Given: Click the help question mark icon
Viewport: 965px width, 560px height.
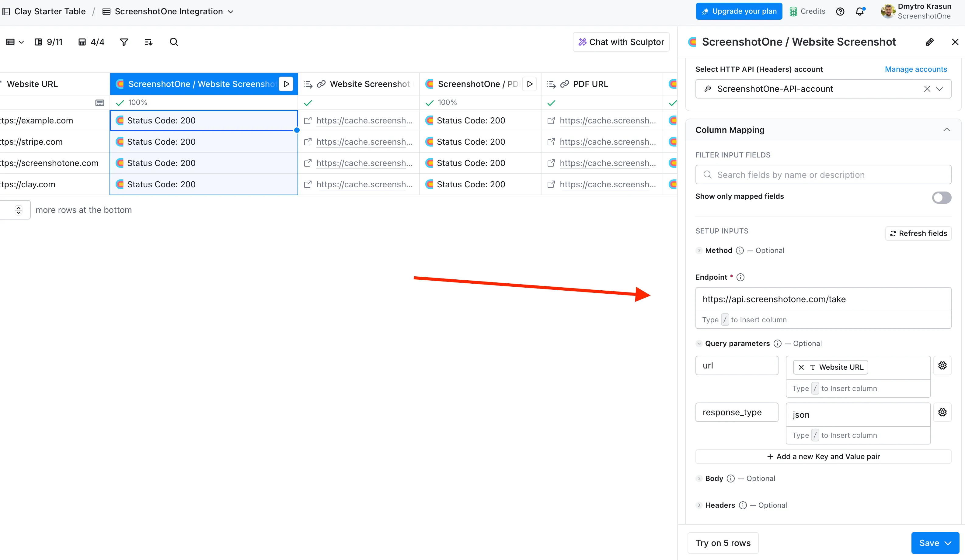Looking at the screenshot, I should coord(840,11).
